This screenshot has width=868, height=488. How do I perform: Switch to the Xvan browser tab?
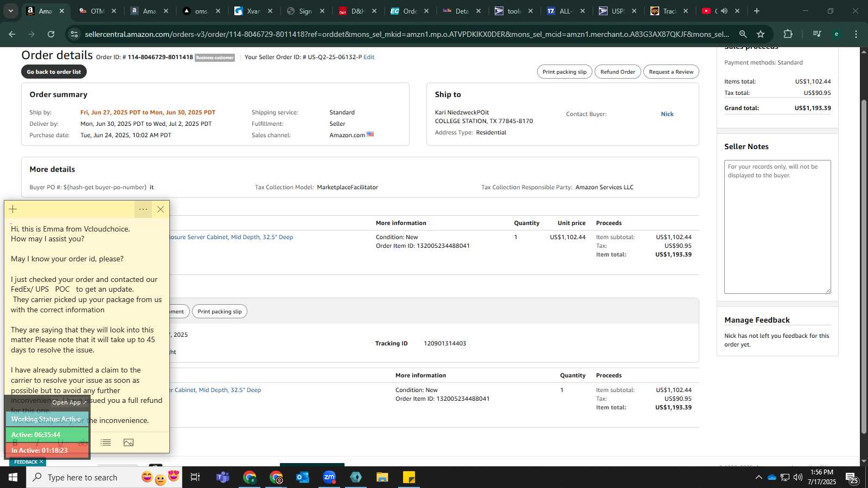click(254, 11)
